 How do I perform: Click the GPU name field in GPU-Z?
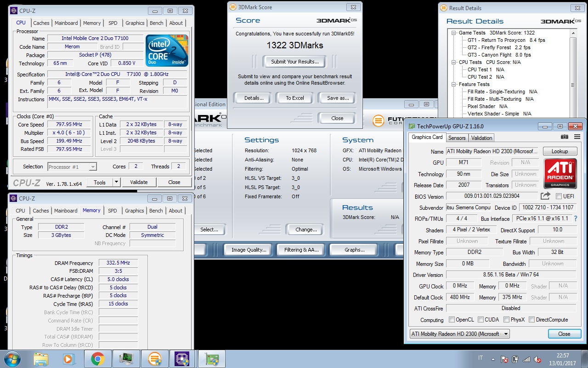[x=492, y=151]
